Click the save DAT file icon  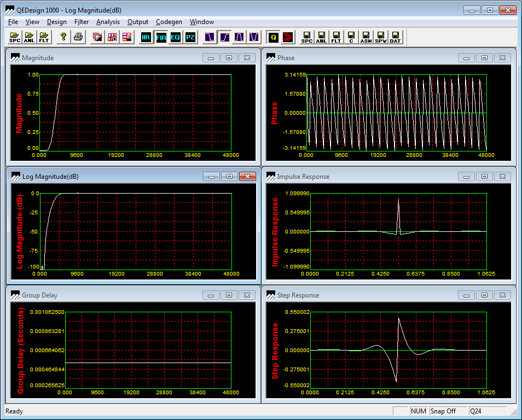tap(395, 37)
